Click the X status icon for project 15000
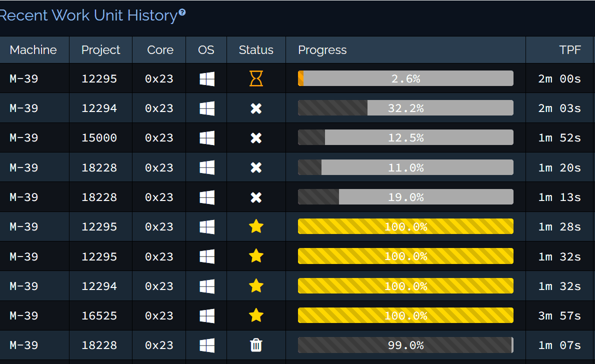 click(256, 138)
